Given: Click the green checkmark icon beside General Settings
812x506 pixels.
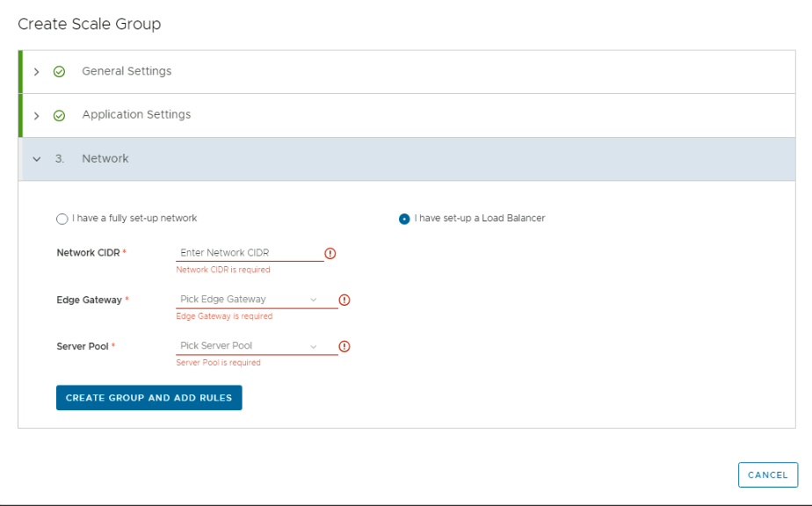Looking at the screenshot, I should (x=59, y=72).
